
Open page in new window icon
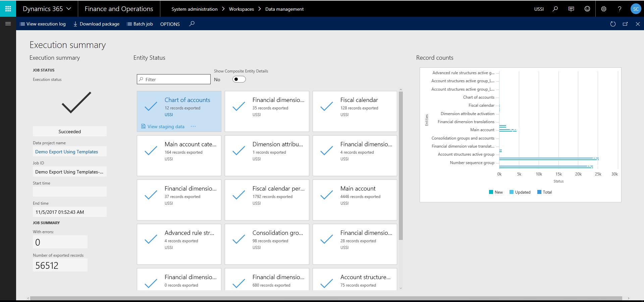click(x=625, y=24)
